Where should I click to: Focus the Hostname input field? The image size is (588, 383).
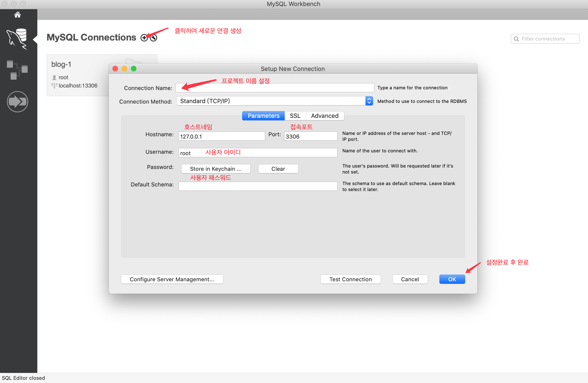(221, 136)
